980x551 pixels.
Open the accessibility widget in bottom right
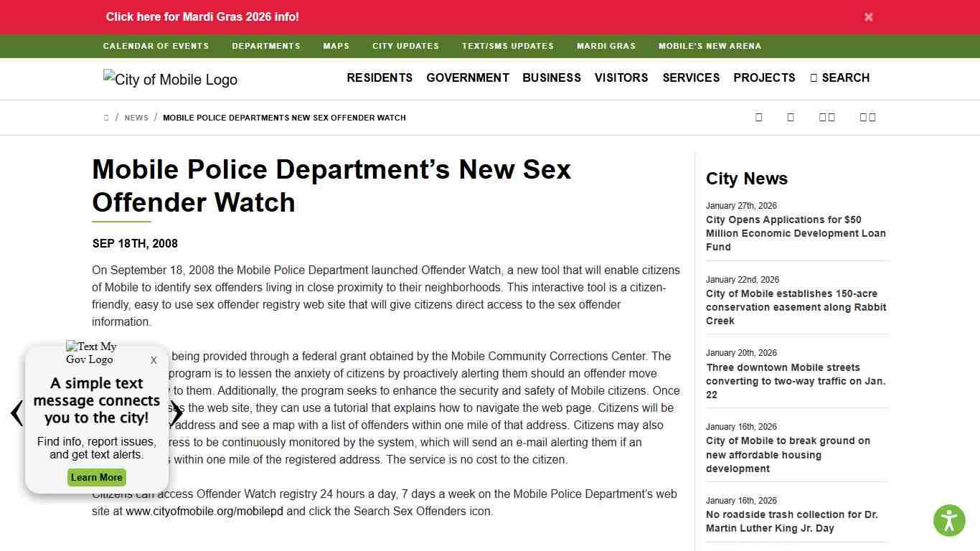point(949,520)
